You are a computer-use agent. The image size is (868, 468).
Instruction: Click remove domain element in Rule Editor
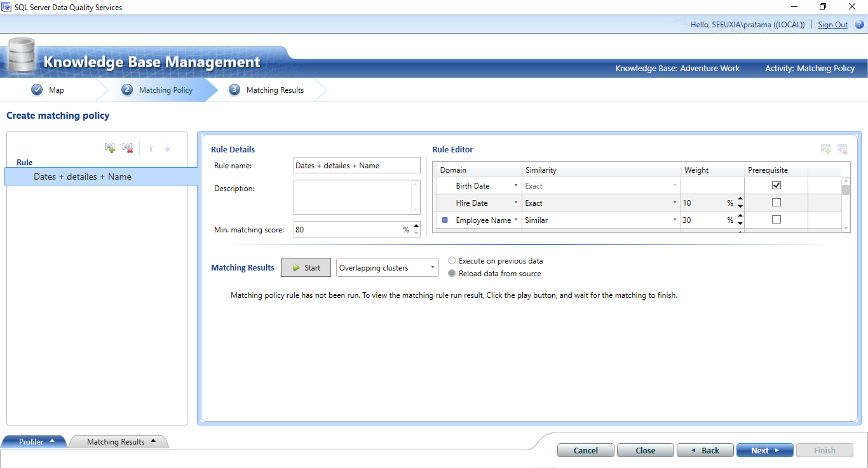coord(842,149)
